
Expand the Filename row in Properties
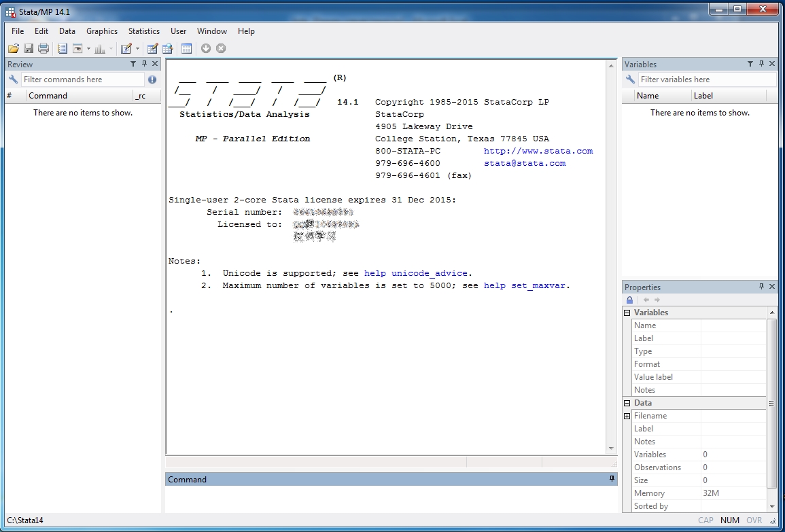(x=627, y=416)
